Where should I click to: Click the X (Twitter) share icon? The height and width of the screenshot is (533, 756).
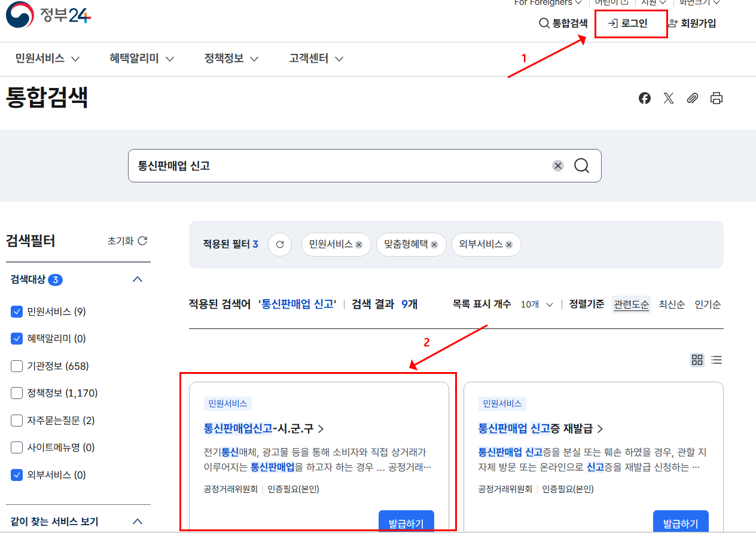coord(668,98)
